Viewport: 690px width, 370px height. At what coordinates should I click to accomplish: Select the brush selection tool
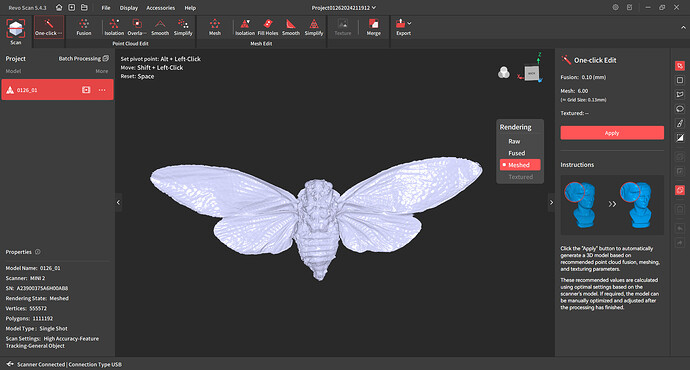tap(680, 123)
